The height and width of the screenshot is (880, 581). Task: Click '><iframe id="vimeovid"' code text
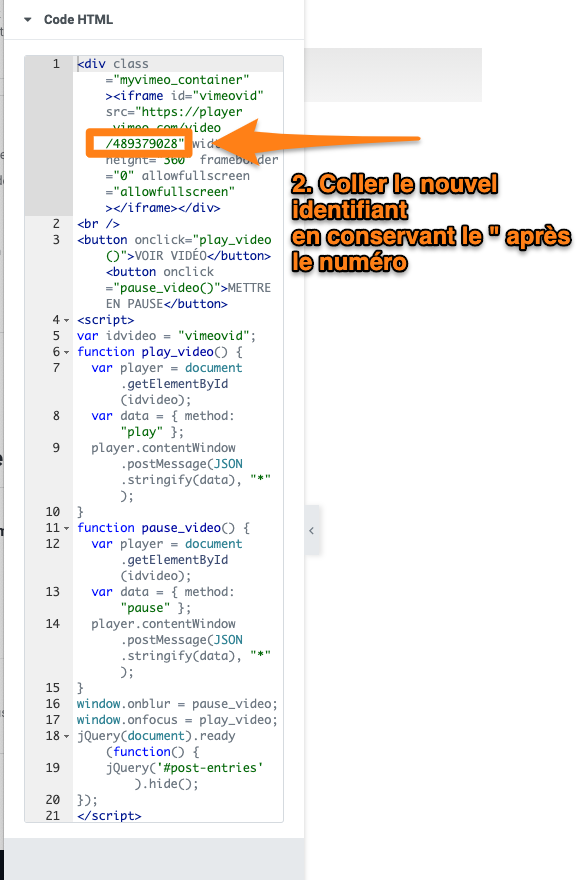185,96
